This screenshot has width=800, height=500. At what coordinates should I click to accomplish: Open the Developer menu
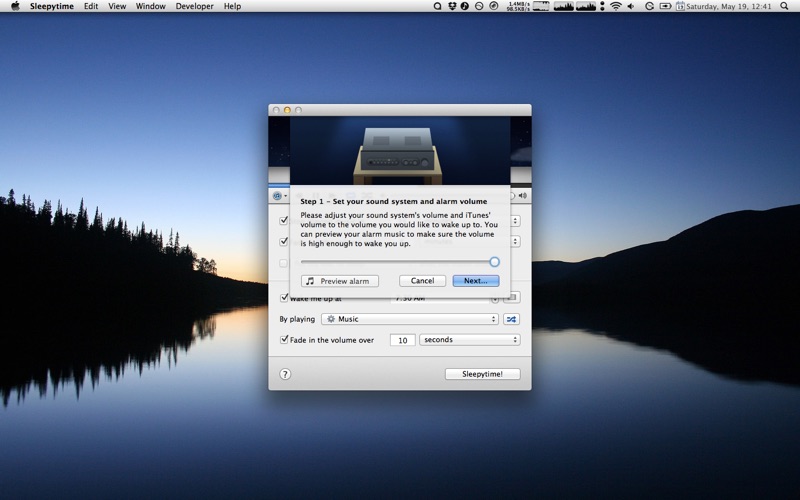[x=194, y=6]
